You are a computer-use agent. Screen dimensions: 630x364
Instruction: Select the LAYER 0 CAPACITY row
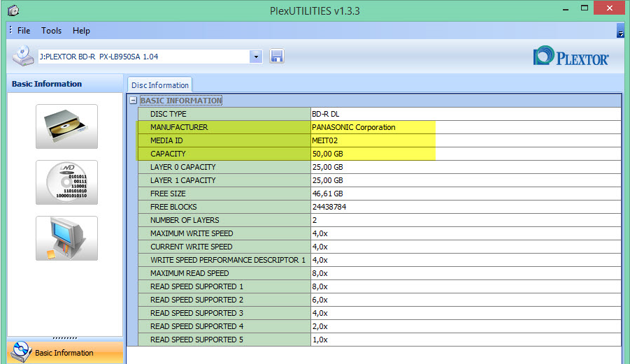pyautogui.click(x=380, y=167)
